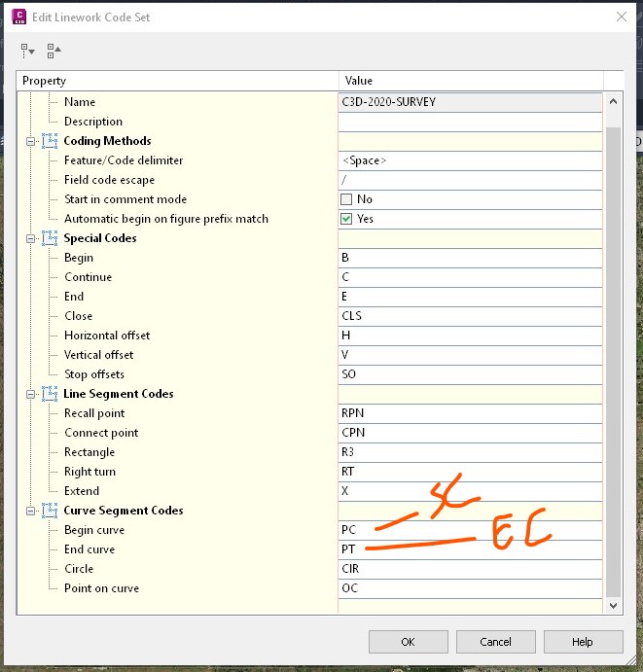Collapse the Special Codes section
This screenshot has height=672, width=643.
[30, 238]
